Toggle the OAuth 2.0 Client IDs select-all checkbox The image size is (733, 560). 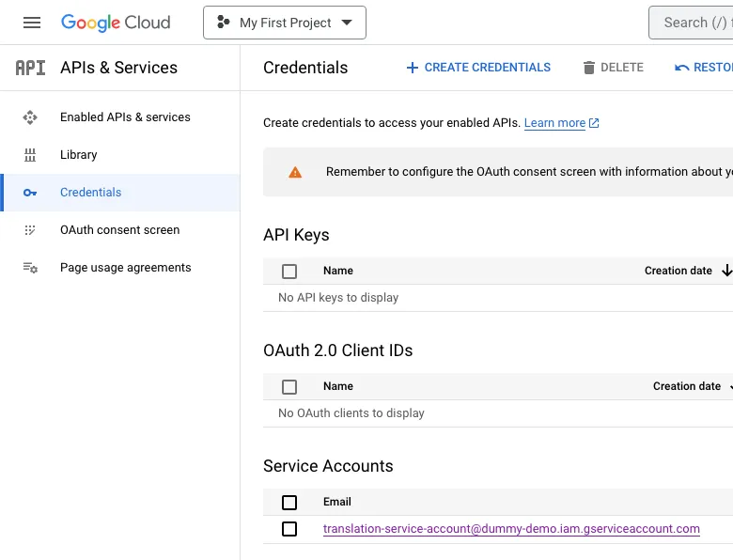click(289, 386)
